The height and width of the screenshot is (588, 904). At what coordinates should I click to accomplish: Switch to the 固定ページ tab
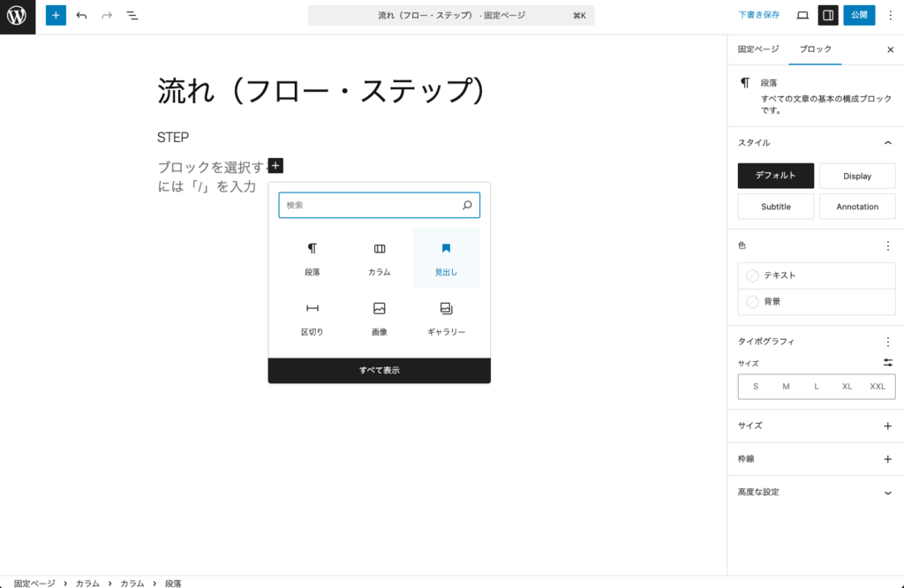757,49
